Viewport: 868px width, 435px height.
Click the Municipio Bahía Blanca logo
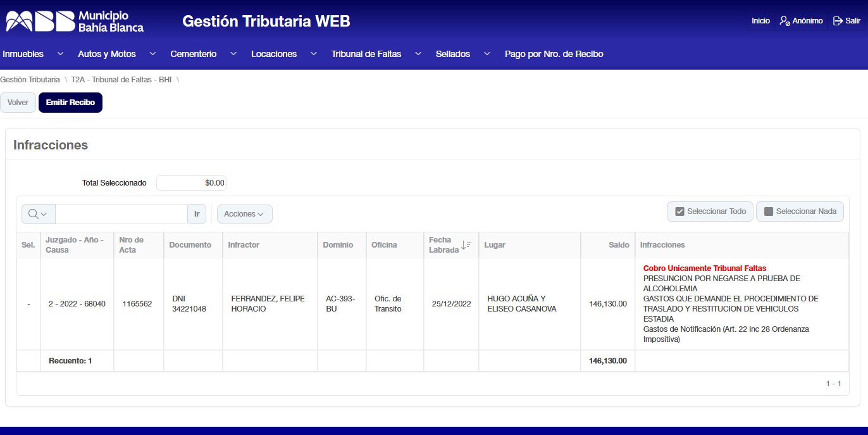(x=75, y=21)
